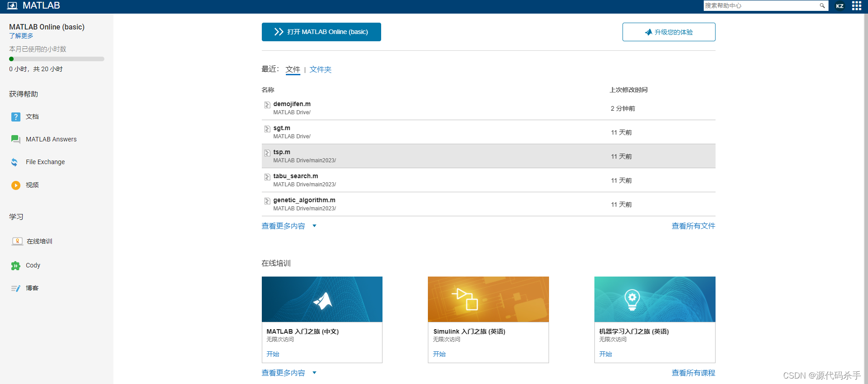Click the file icon beside sgt.m
This screenshot has width=868, height=384.
[267, 129]
